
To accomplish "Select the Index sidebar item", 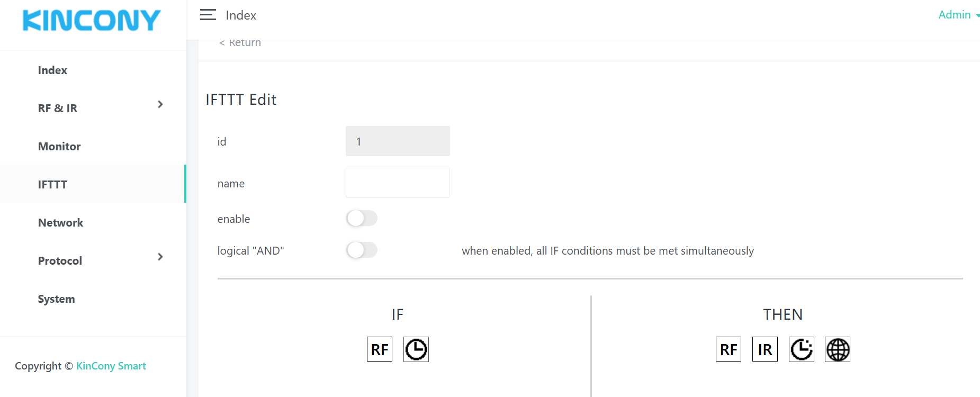I will [x=52, y=70].
